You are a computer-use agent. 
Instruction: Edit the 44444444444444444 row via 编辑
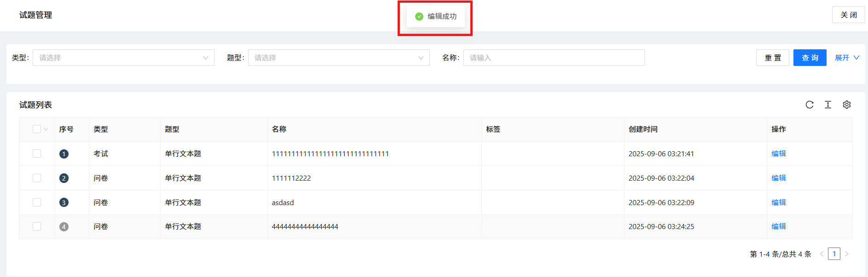pos(779,226)
